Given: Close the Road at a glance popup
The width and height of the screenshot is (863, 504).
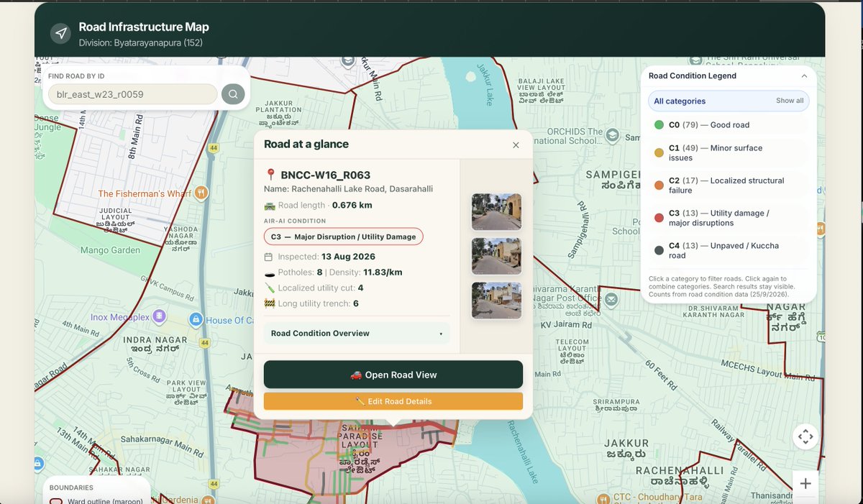Looking at the screenshot, I should click(516, 145).
